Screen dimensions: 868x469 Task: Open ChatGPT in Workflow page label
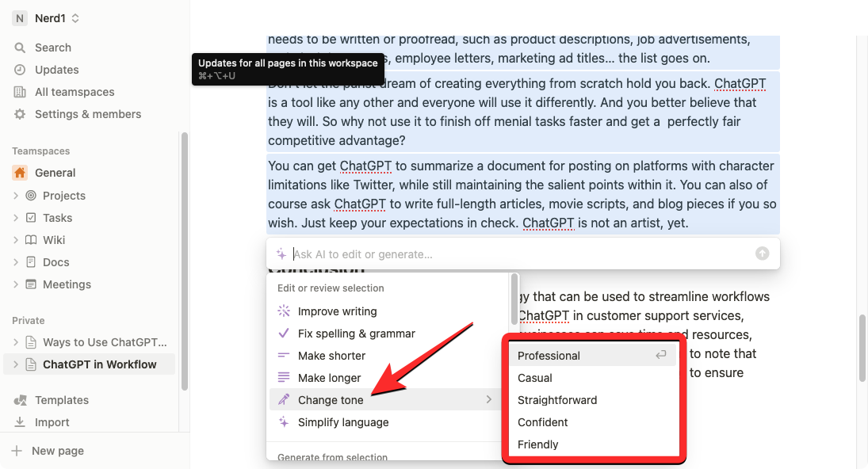pos(100,364)
